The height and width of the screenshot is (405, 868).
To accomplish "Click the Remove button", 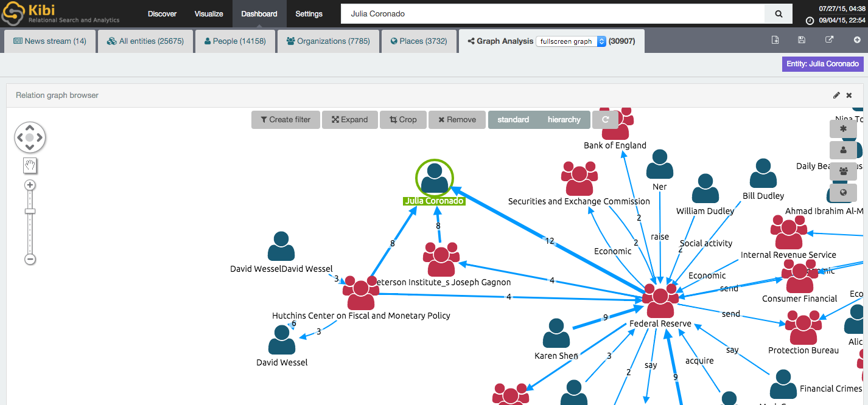I will (457, 120).
